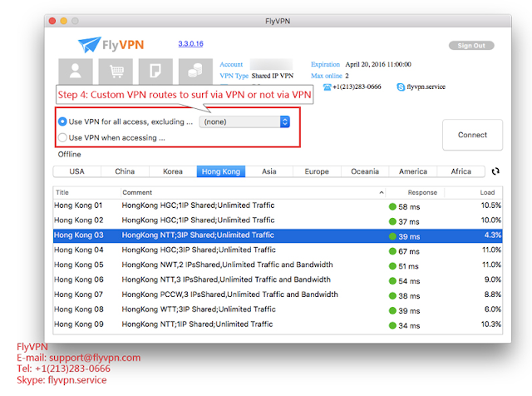Click the green status dot for Hong Kong 09

392,325
